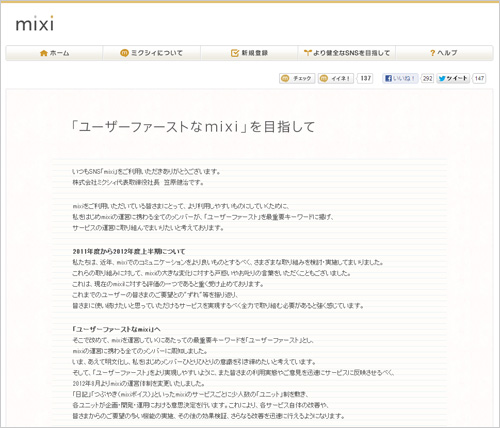
Task: Open the ミクシィについて navigation tab
Action: coord(152,53)
